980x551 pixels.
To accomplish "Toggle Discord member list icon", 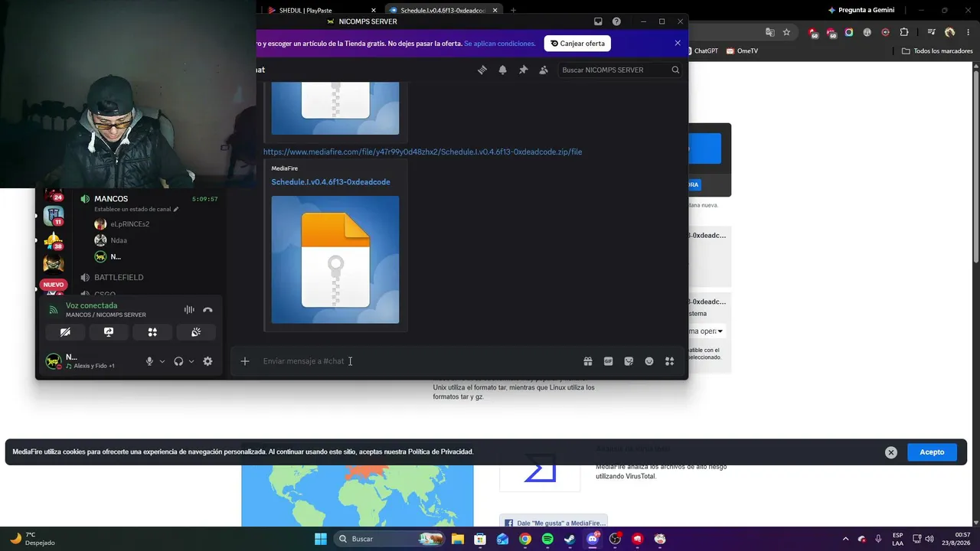I will 544,70.
